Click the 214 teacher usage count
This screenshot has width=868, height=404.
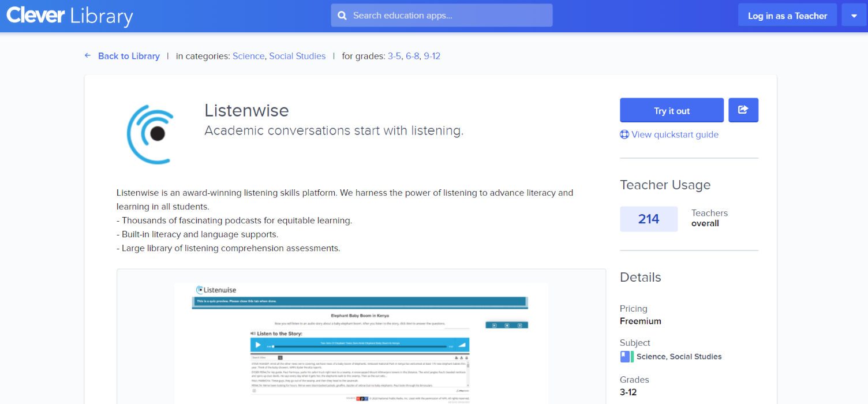(649, 219)
